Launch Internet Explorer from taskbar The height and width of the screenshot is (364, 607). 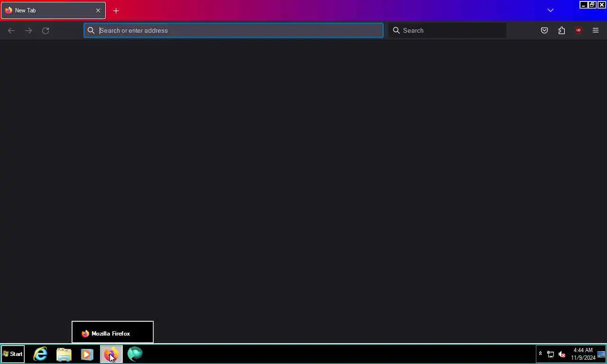pos(40,354)
